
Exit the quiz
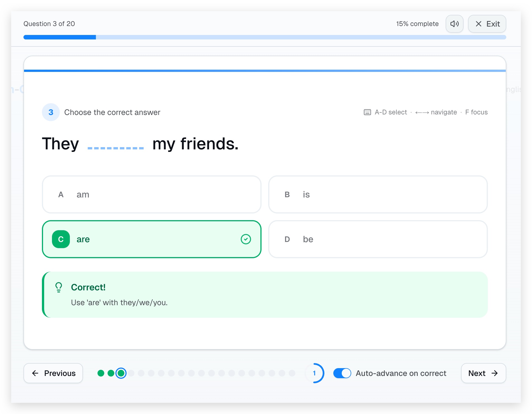[x=487, y=24]
